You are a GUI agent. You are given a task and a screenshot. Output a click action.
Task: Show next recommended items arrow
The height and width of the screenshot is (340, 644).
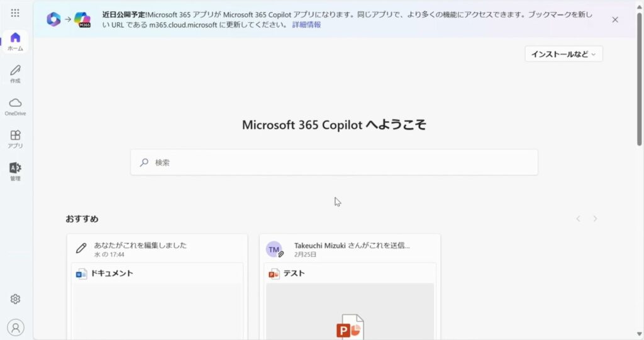pos(595,219)
